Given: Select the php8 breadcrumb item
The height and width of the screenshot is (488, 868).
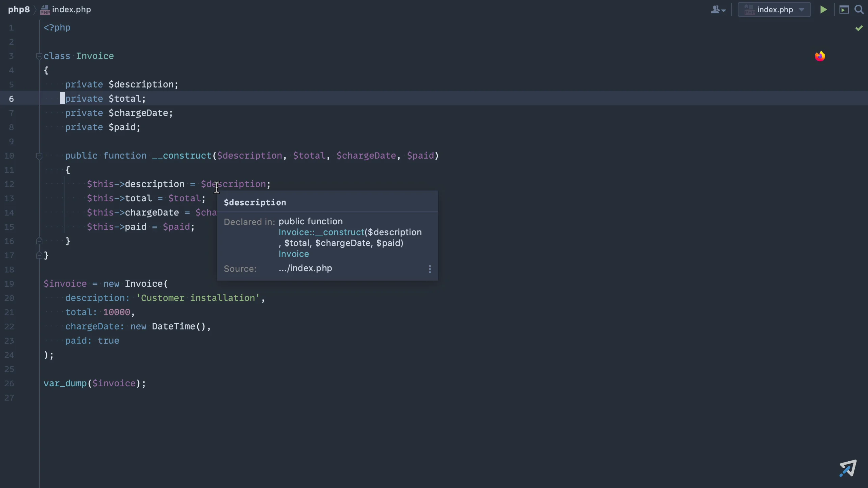Looking at the screenshot, I should tap(19, 9).
